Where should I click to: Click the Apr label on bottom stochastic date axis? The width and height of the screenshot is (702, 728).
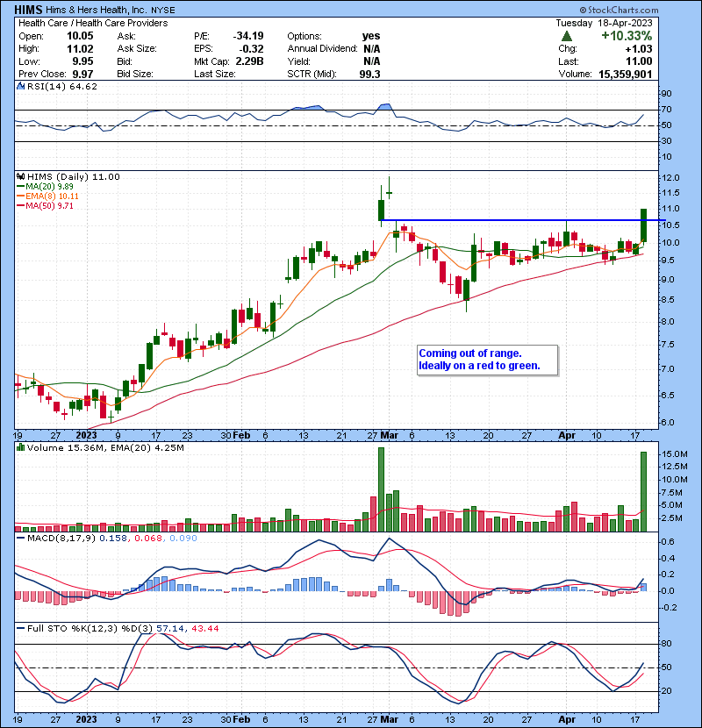tap(567, 719)
